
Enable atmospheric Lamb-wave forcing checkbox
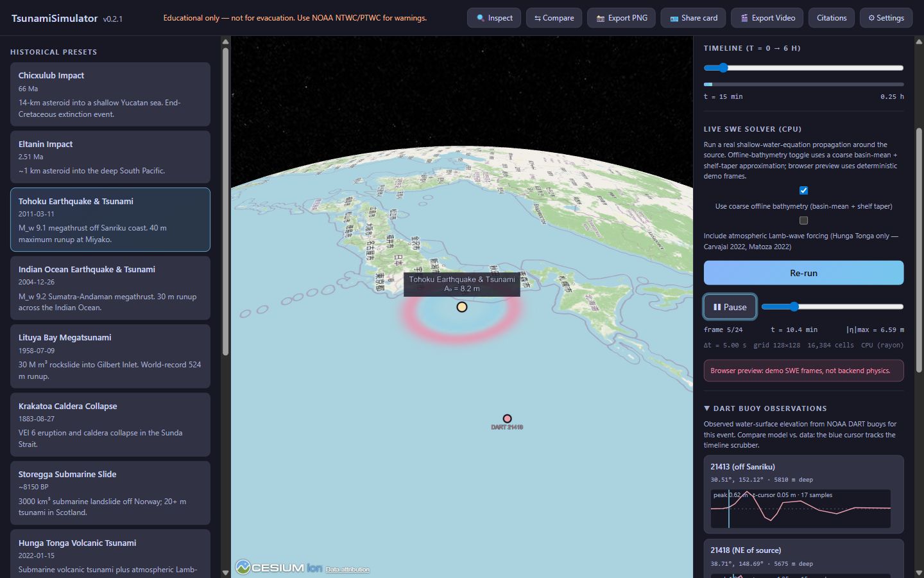tap(803, 220)
